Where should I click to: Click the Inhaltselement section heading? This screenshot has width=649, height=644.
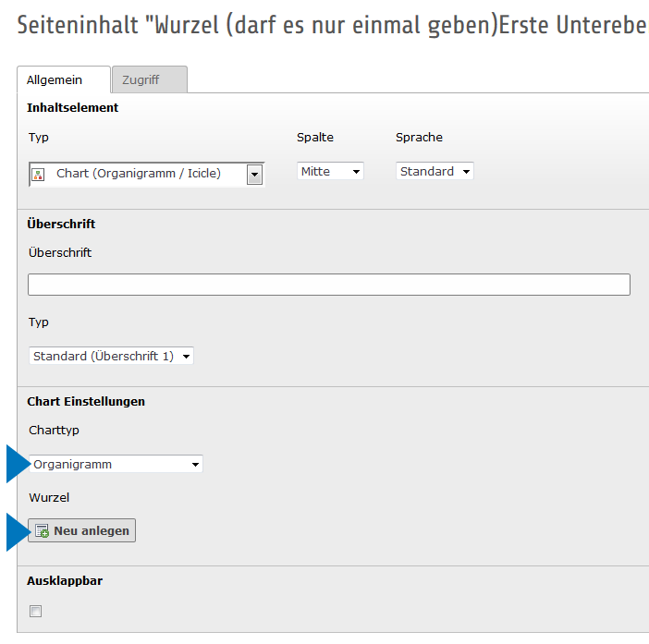[73, 107]
